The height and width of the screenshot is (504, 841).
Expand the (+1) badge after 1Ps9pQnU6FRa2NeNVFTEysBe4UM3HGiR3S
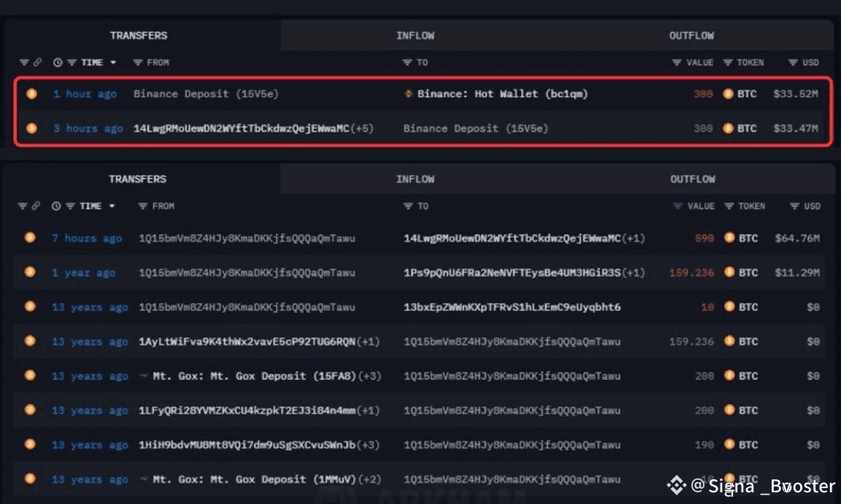coord(634,272)
